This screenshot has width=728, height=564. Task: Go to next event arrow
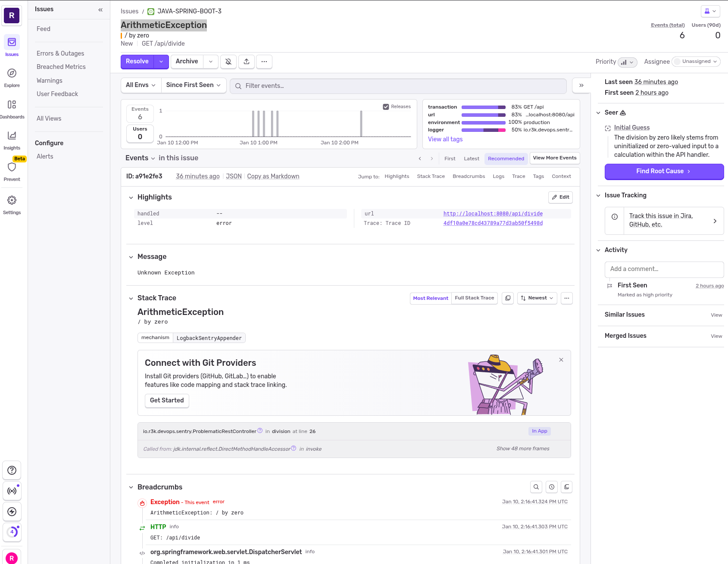point(432,159)
